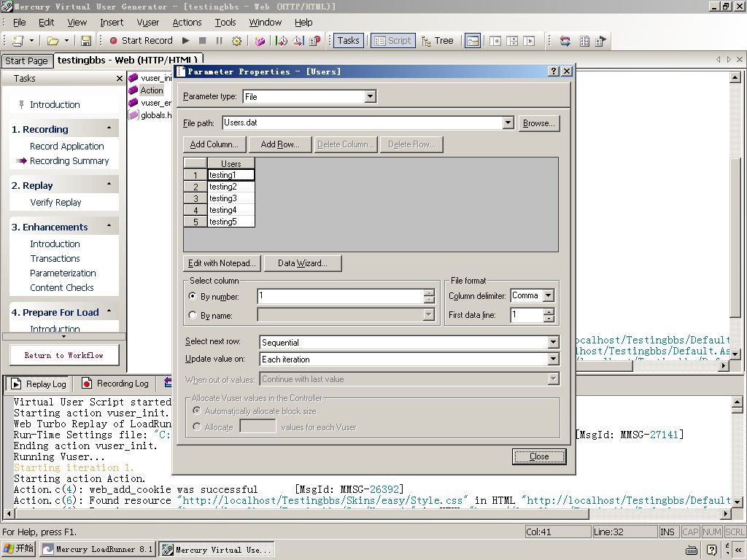Switch to Tree view in toolbar

pos(438,41)
